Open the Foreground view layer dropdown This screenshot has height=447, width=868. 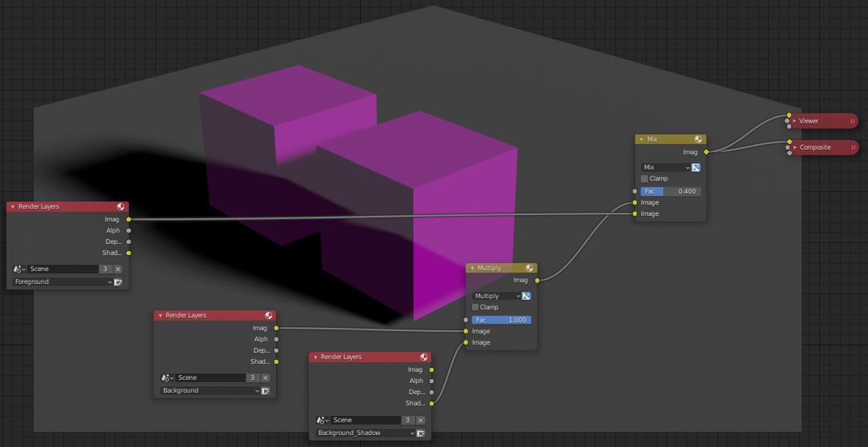[x=62, y=282]
